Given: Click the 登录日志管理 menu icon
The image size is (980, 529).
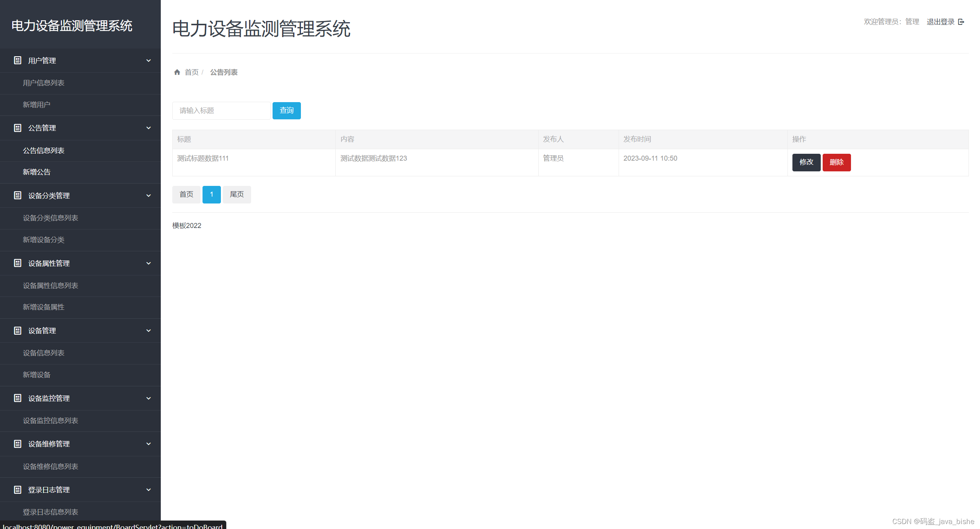Looking at the screenshot, I should [18, 490].
